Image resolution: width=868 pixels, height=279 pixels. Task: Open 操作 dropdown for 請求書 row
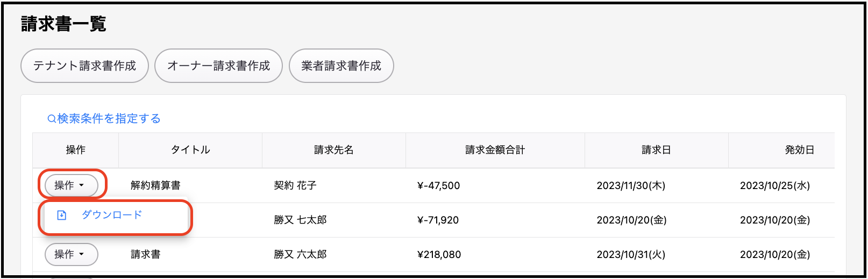tap(71, 254)
